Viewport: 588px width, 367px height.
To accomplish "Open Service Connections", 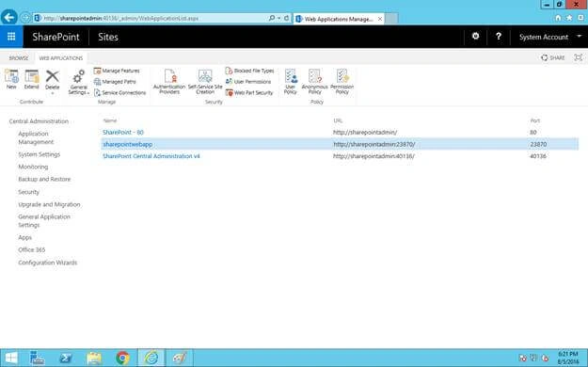I will [x=120, y=92].
